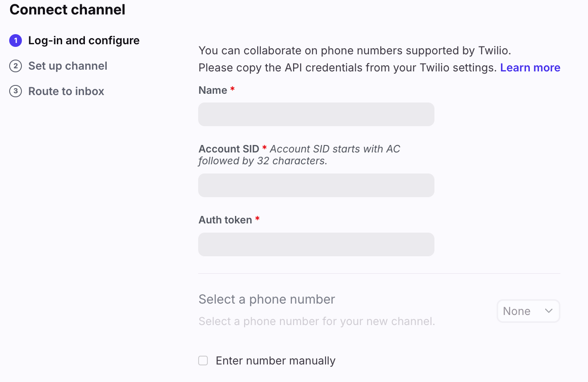Go to the Set up channel step
588x382 pixels.
68,66
